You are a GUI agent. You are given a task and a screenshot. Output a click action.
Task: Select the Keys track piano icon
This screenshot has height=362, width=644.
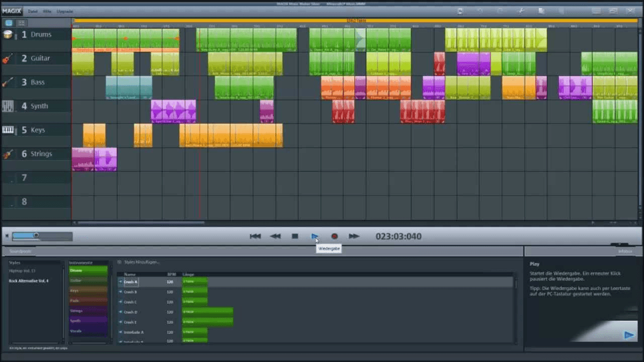[8, 130]
